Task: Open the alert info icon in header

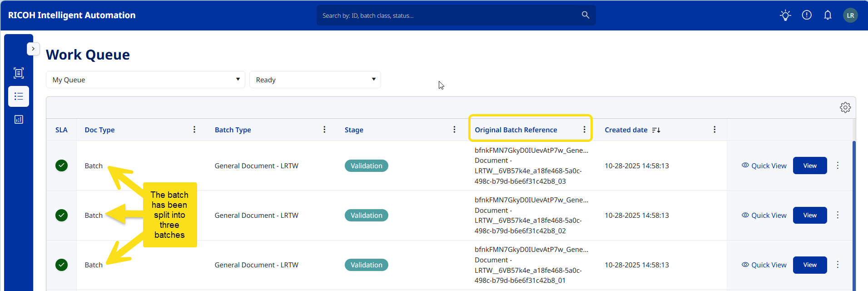Action: (x=807, y=15)
